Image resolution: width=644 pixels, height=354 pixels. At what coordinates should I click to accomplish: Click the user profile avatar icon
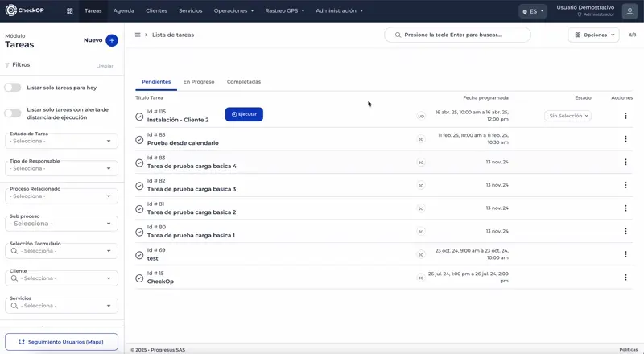(630, 11)
